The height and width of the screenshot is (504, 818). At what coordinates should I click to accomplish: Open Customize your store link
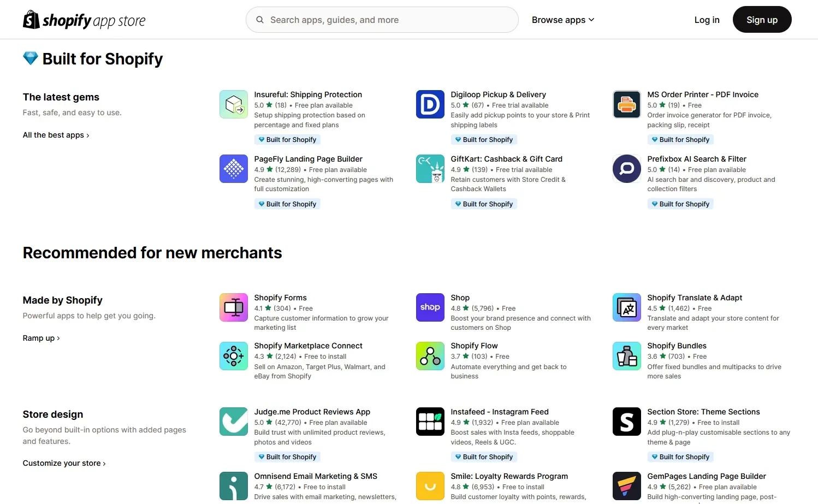[x=64, y=463]
